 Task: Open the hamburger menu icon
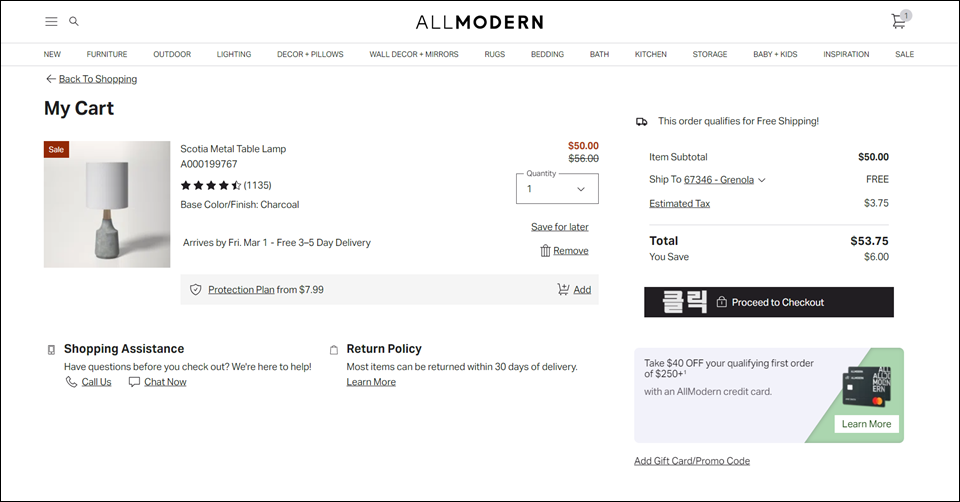[51, 21]
